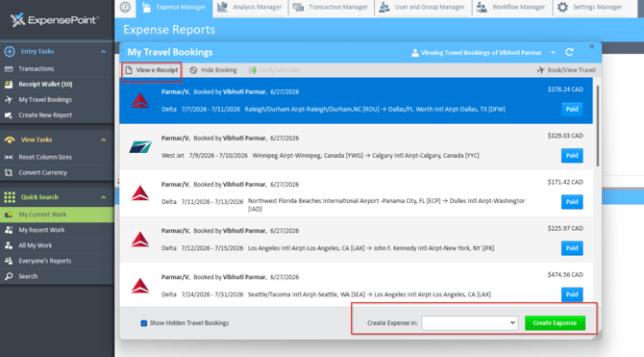The width and height of the screenshot is (644, 357).
Task: Click the user icon beside Viewing Travel Bookings
Action: pos(415,53)
